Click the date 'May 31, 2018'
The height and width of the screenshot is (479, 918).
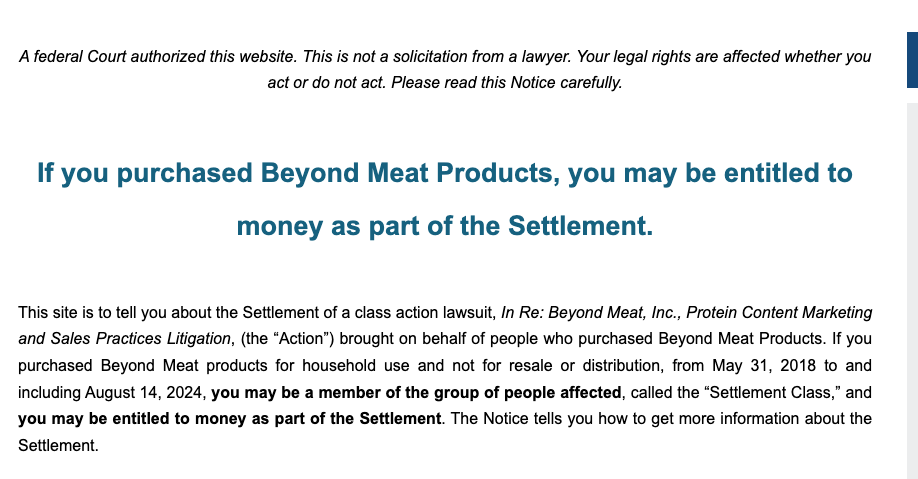point(764,365)
